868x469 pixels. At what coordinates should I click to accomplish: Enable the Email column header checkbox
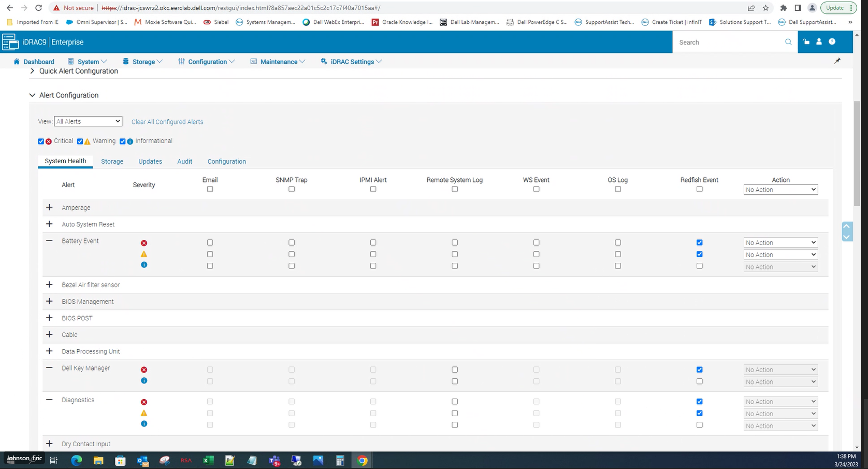tap(210, 189)
